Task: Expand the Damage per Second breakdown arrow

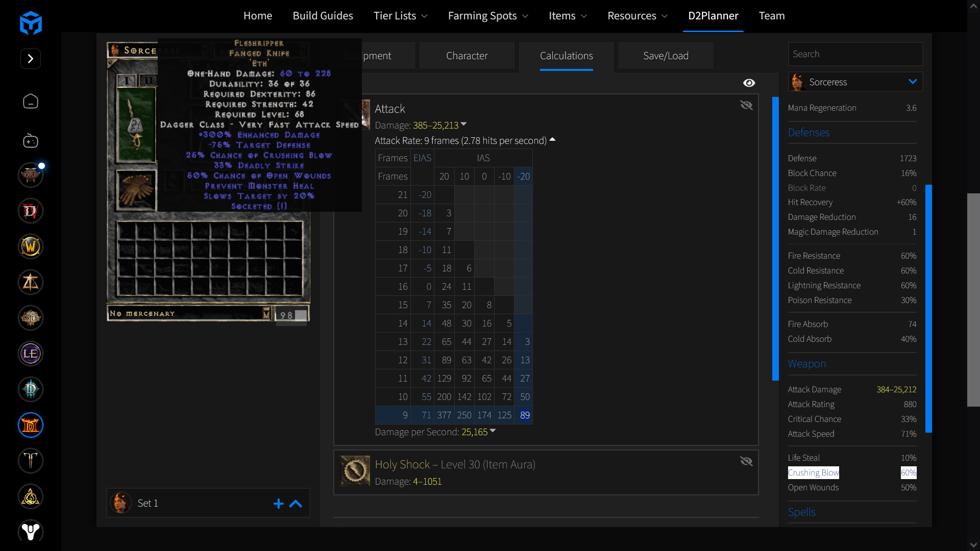Action: pos(493,431)
